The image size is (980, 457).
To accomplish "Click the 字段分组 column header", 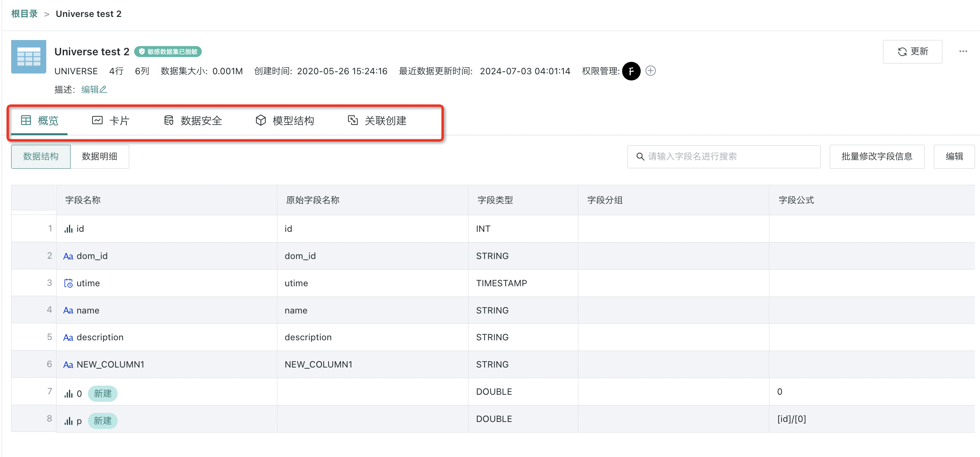I will point(673,200).
